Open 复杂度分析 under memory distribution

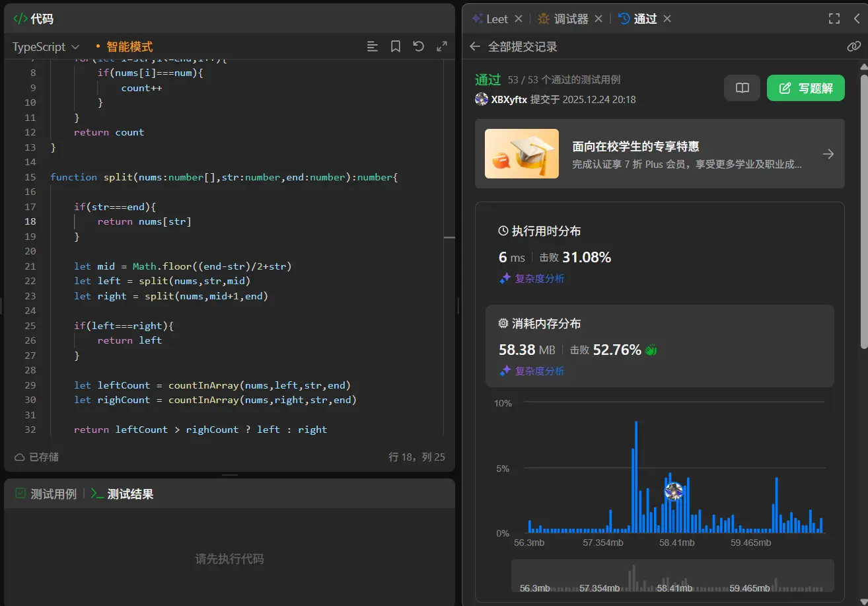point(532,371)
